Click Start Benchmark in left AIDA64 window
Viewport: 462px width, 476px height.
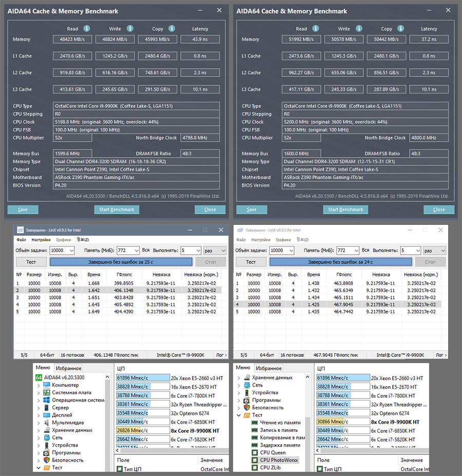click(117, 210)
